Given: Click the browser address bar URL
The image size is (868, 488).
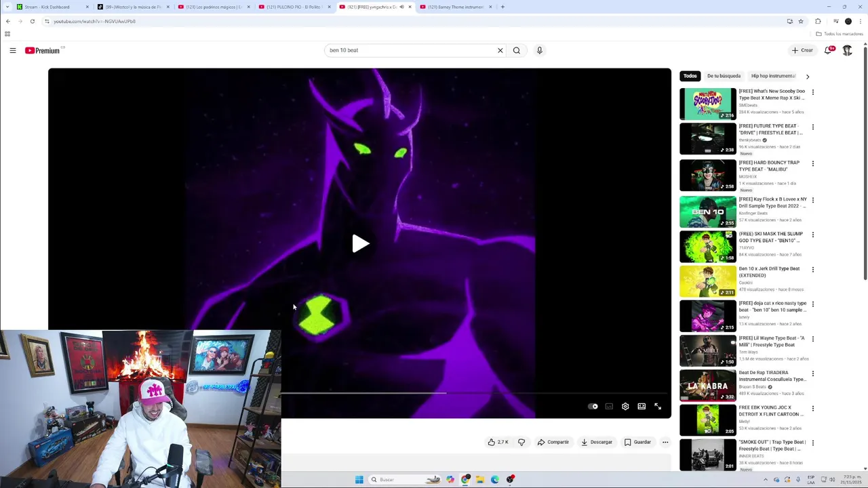Looking at the screenshot, I should [94, 21].
